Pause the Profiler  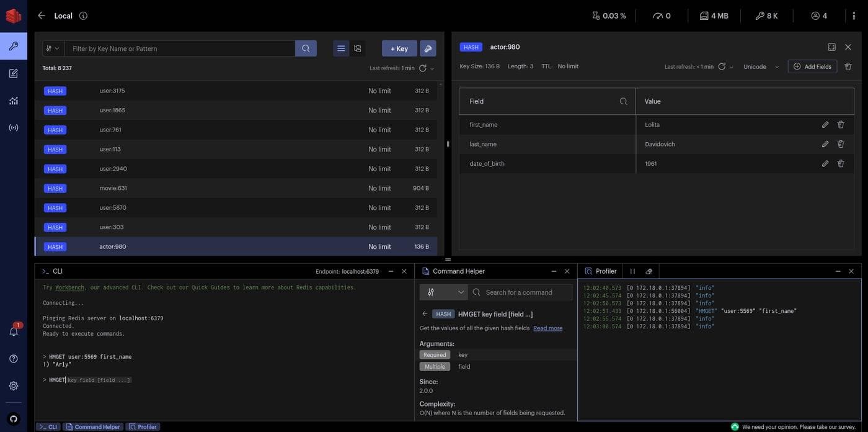click(x=632, y=271)
